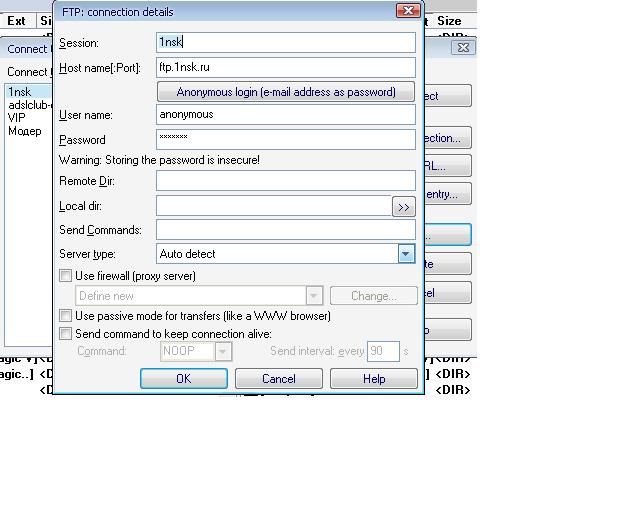The height and width of the screenshot is (512, 640).
Task: Open the NOOP command dropdown
Action: 223,352
